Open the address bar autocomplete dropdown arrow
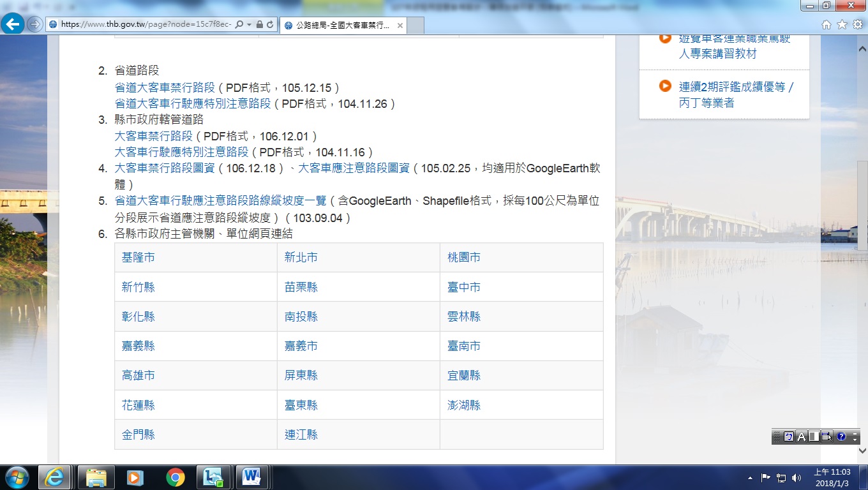 248,25
